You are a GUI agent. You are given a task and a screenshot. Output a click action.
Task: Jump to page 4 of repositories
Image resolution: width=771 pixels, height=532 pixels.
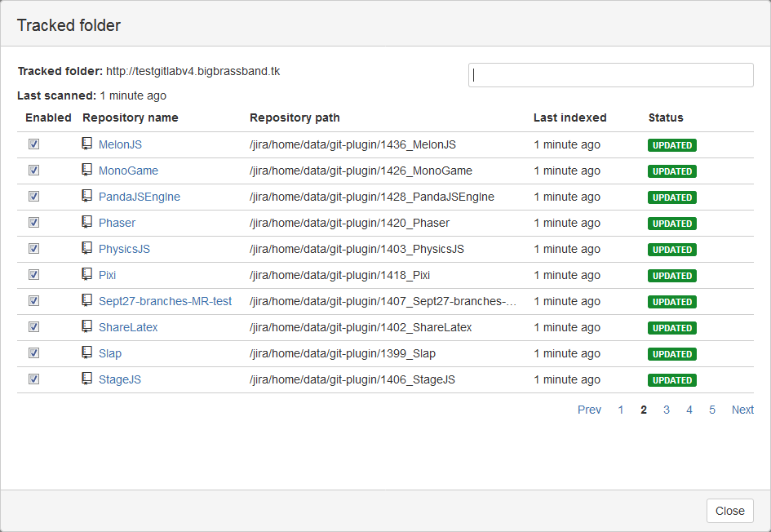[689, 410]
